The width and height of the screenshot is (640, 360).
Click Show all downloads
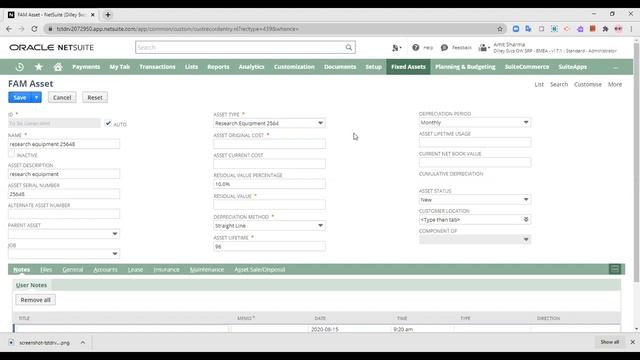pos(609,342)
